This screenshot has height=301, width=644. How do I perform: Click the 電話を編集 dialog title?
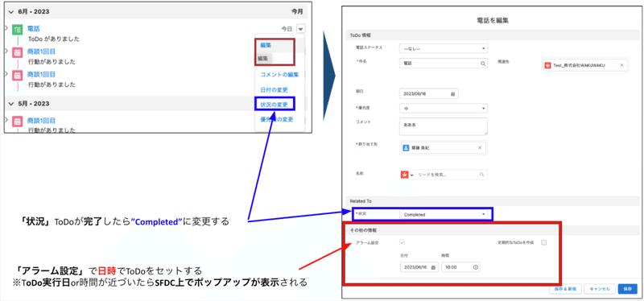click(492, 20)
